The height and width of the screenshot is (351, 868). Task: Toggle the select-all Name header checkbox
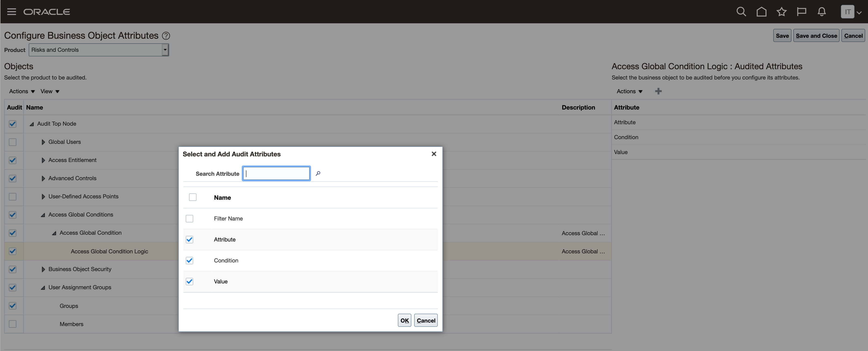[192, 197]
